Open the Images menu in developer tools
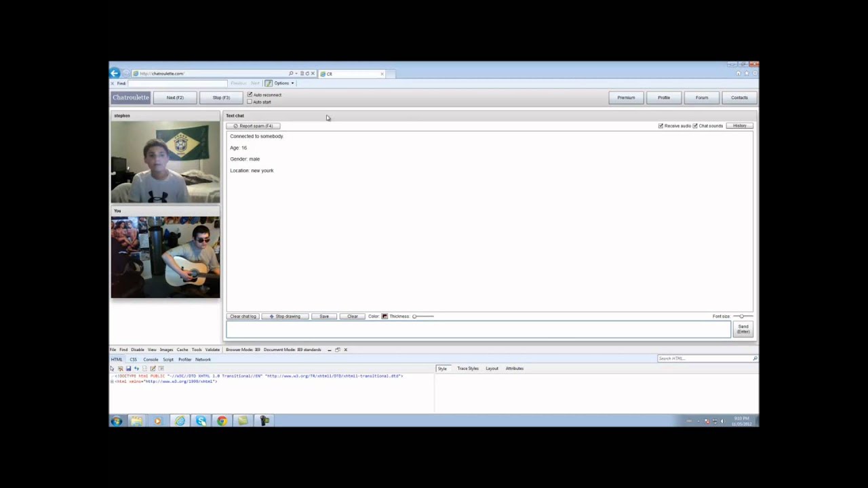 (166, 350)
